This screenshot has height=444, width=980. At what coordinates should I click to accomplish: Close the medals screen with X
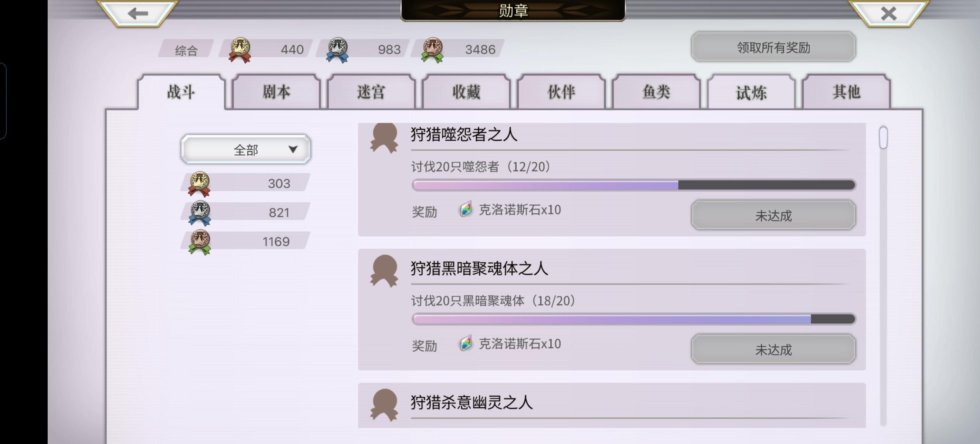click(x=889, y=13)
